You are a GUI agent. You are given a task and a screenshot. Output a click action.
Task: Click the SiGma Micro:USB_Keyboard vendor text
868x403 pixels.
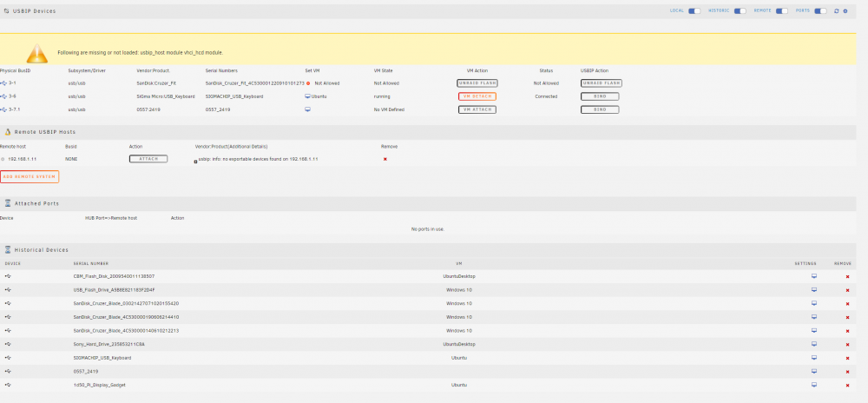click(166, 96)
